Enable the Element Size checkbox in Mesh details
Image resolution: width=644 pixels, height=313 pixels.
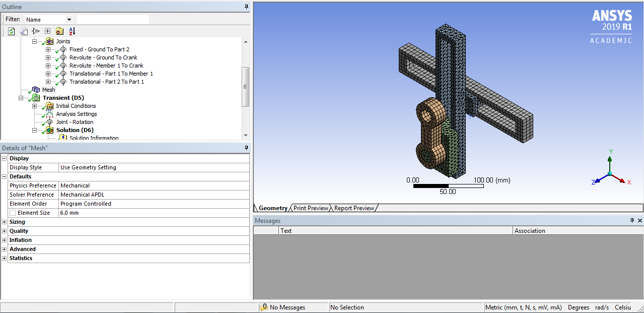(13, 213)
